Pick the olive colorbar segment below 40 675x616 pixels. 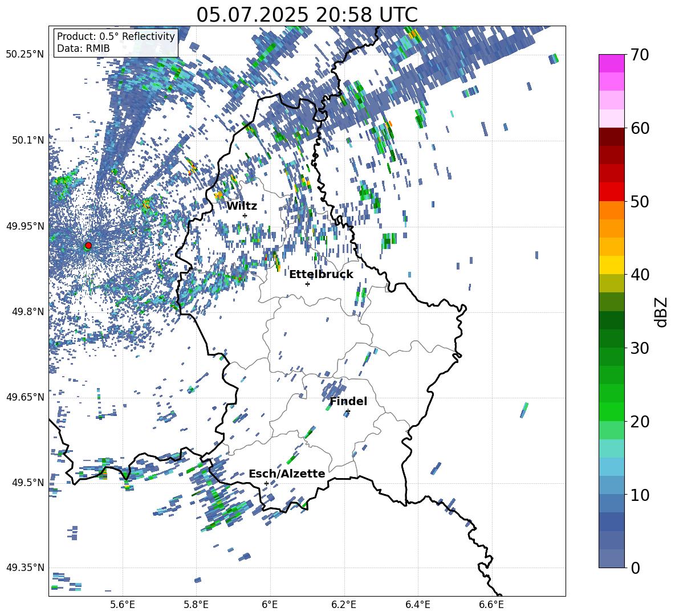pyautogui.click(x=611, y=283)
